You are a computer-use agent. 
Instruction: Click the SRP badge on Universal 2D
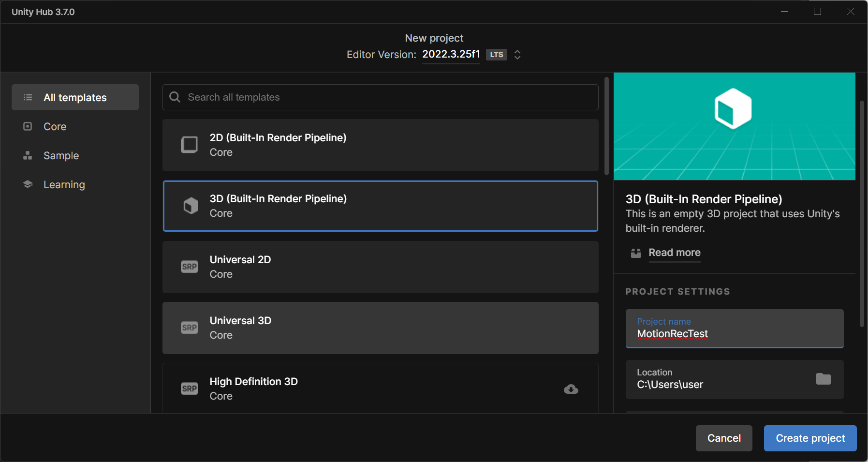190,267
